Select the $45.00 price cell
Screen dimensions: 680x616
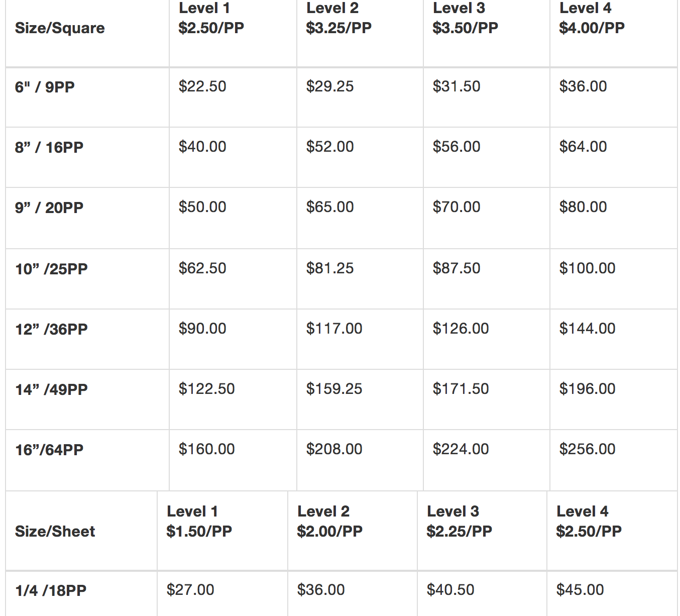coord(580,590)
